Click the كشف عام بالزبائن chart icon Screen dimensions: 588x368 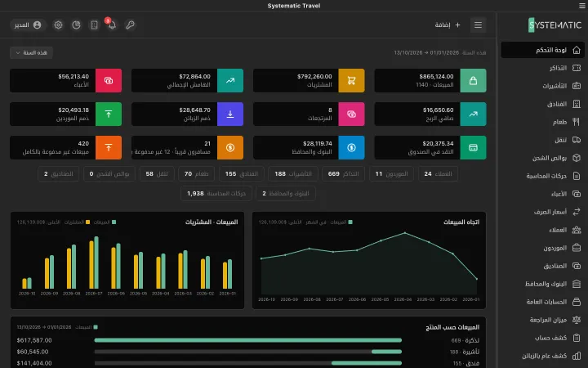tap(577, 356)
